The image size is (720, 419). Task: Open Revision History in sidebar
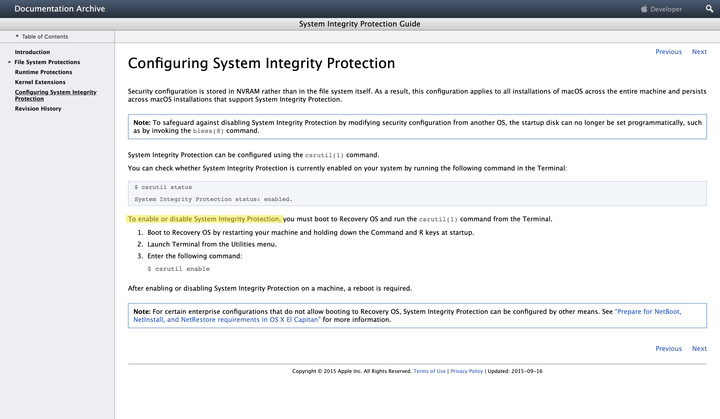pos(38,109)
